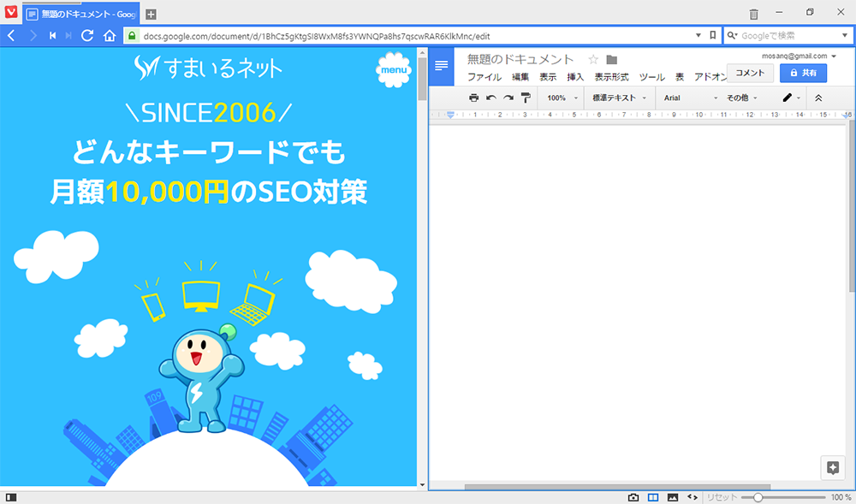Star the untitled document
Viewport: 856px width, 504px height.
(x=593, y=59)
